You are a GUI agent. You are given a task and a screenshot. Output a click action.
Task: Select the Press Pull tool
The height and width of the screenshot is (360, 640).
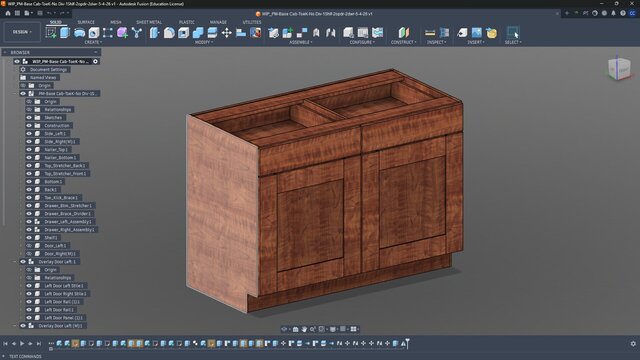point(154,33)
